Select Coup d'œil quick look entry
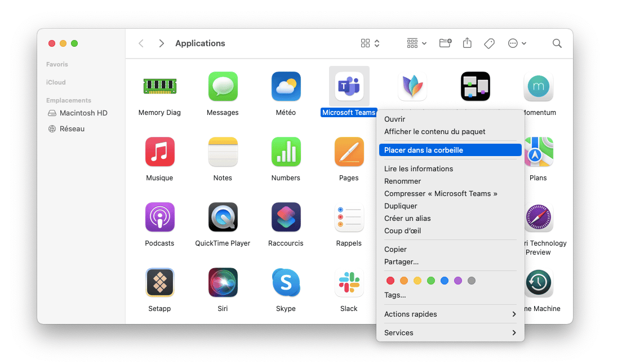 (x=450, y=231)
